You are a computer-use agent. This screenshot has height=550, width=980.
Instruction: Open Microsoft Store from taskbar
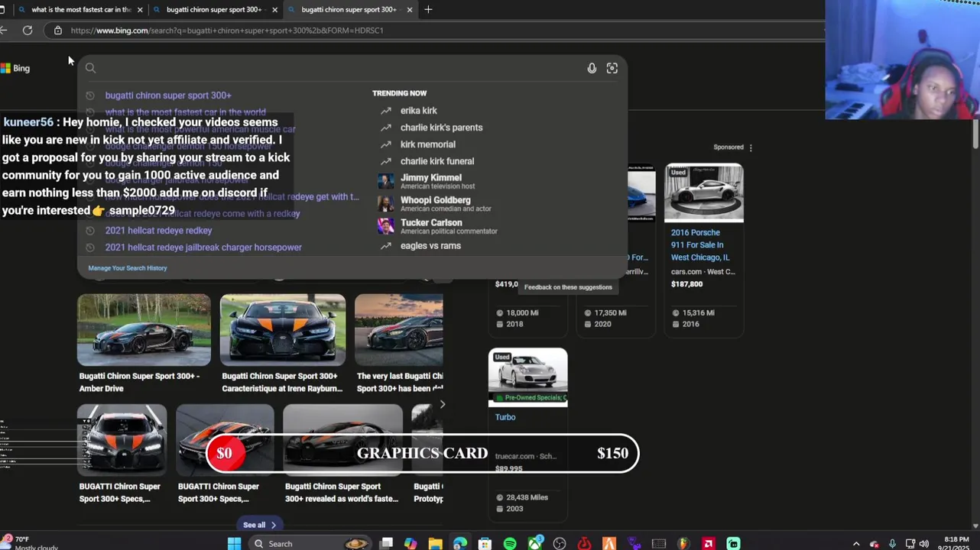[x=485, y=544]
